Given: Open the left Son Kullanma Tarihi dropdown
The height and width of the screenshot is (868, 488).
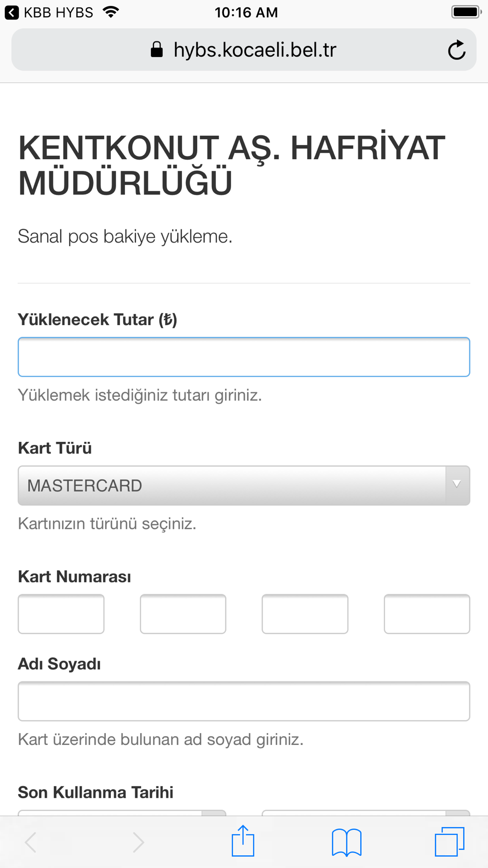Looking at the screenshot, I should (x=122, y=813).
